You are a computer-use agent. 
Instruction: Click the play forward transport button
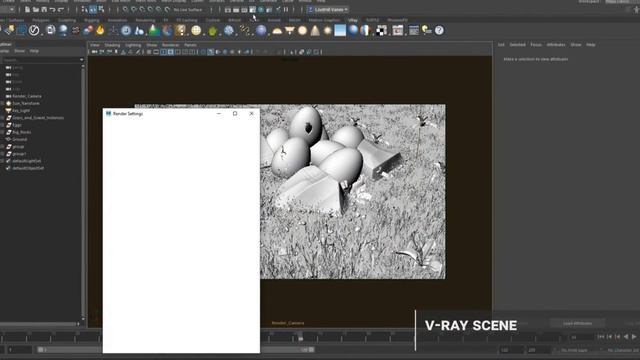coord(634,336)
